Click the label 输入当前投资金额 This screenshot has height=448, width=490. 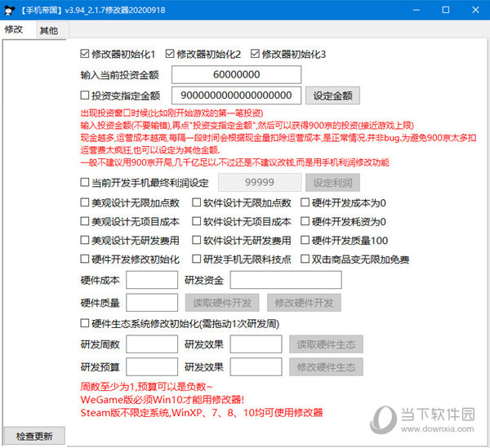[120, 75]
